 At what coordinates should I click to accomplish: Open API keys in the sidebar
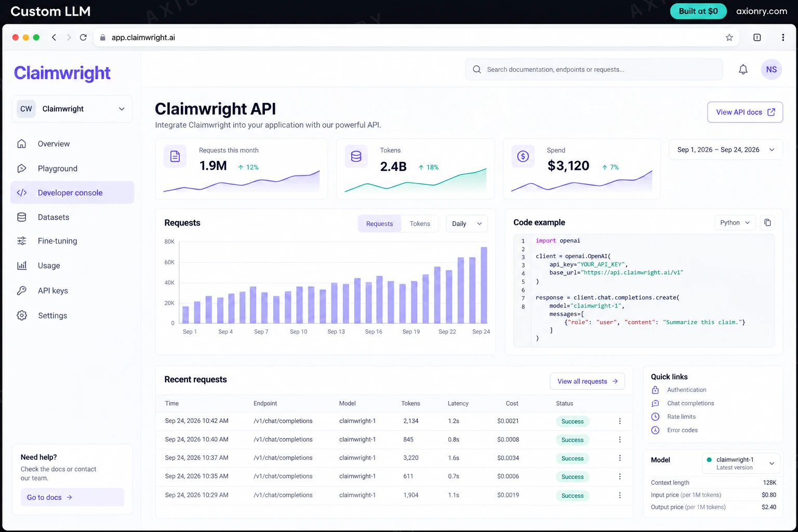[72, 290]
